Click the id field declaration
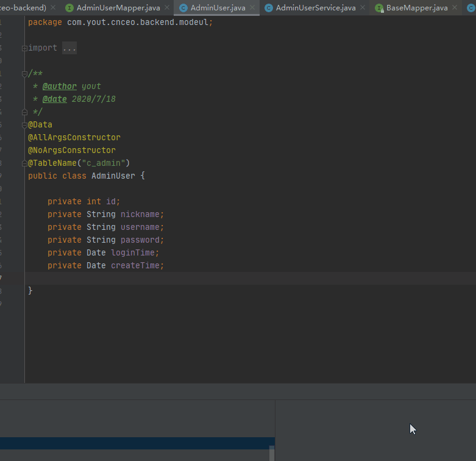Image resolution: width=476 pixels, height=461 pixels. (83, 201)
